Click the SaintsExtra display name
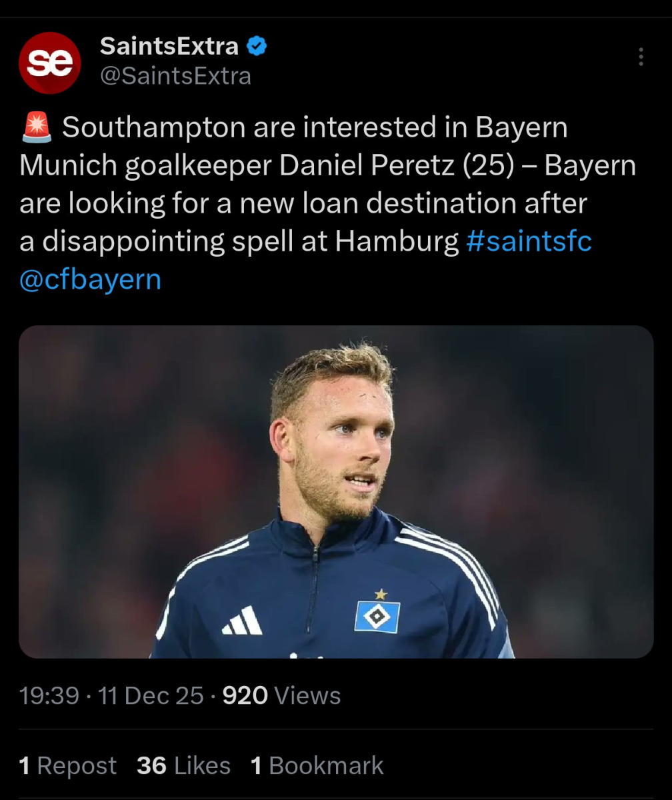This screenshot has width=672, height=800. 169,47
